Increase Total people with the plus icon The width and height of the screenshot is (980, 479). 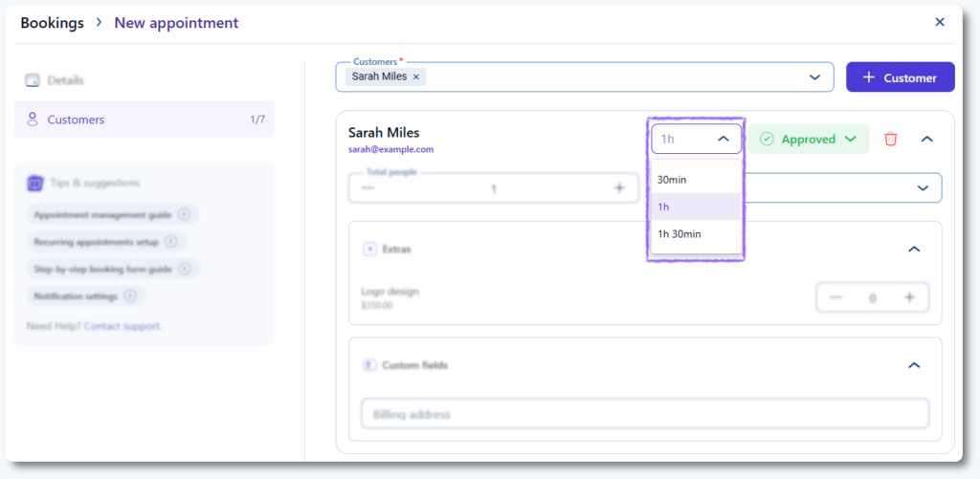pos(618,188)
